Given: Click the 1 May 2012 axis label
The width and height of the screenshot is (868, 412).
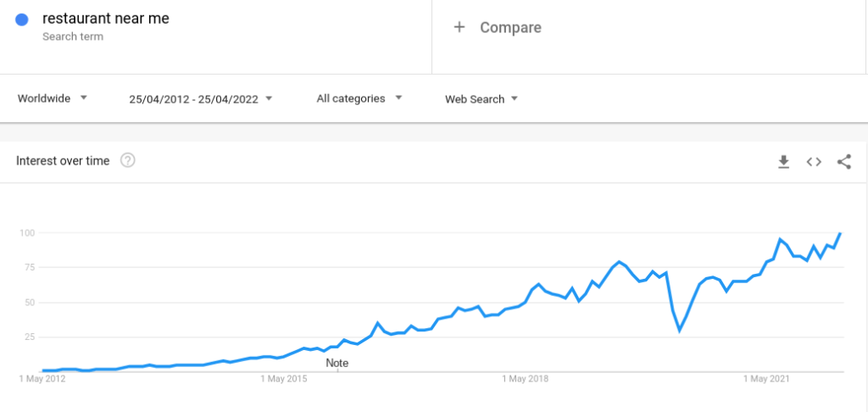Looking at the screenshot, I should click(x=42, y=379).
